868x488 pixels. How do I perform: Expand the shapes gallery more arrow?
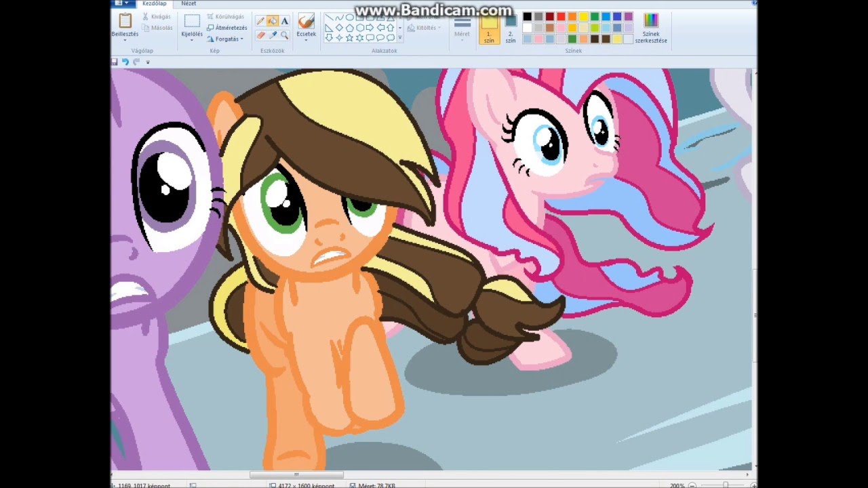(x=400, y=37)
